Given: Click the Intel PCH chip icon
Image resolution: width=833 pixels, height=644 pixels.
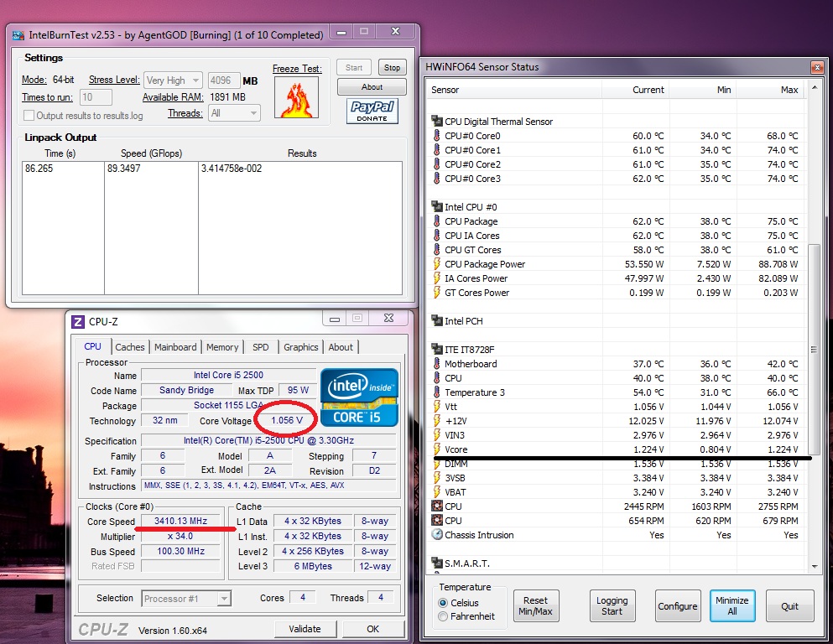Looking at the screenshot, I should coord(437,320).
